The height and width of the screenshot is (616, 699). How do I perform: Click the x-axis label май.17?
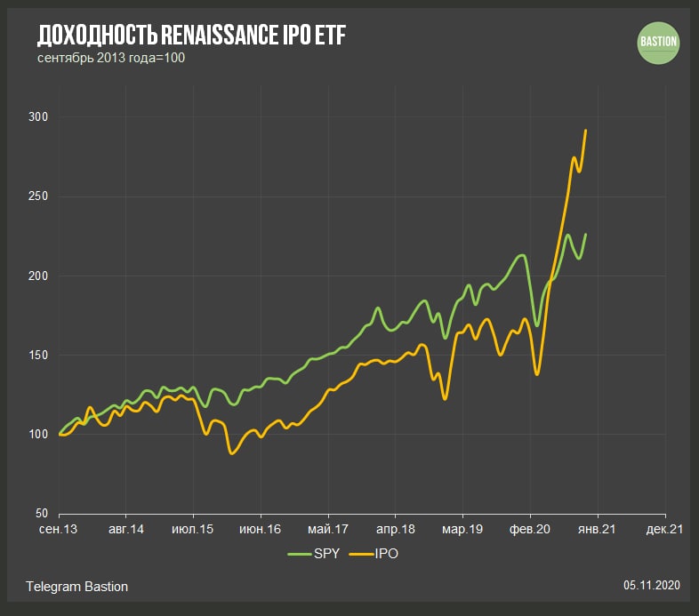click(328, 529)
